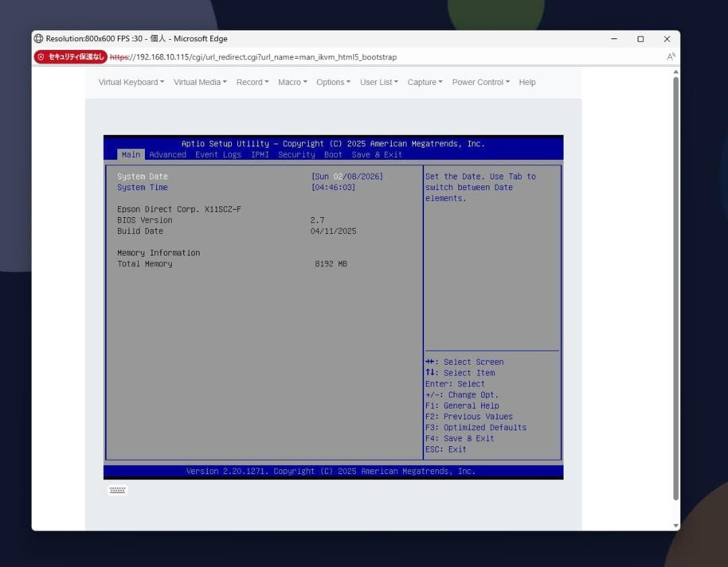Open the Save & Exit BIOS tab

click(377, 154)
